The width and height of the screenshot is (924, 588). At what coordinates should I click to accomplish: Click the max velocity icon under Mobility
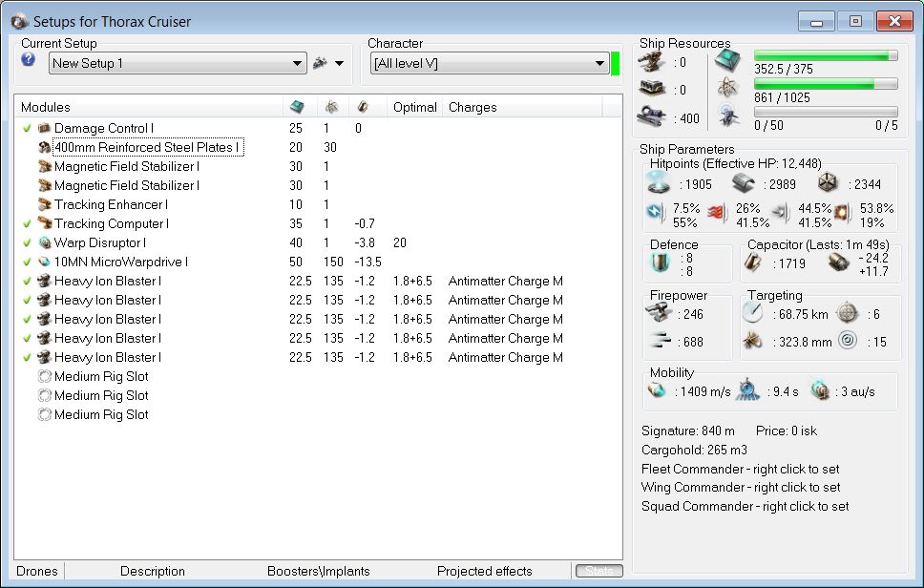click(x=658, y=389)
